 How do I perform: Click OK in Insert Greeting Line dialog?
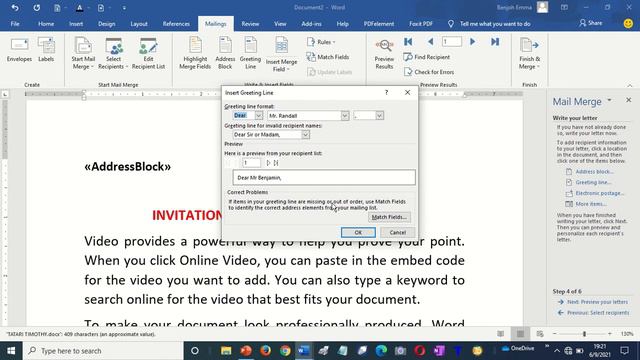point(358,232)
